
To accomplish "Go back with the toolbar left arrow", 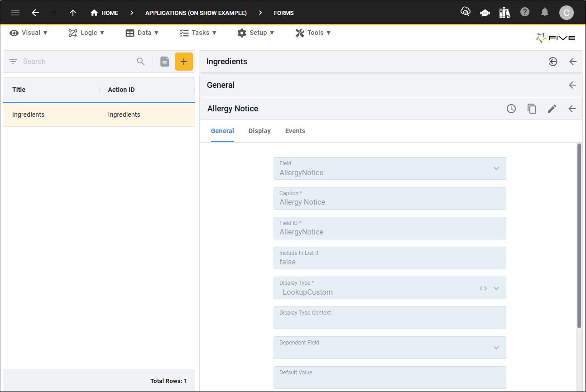I will pos(35,13).
